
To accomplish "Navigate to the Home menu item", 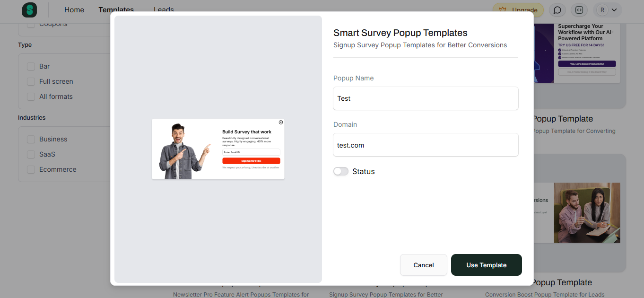I will tap(74, 9).
